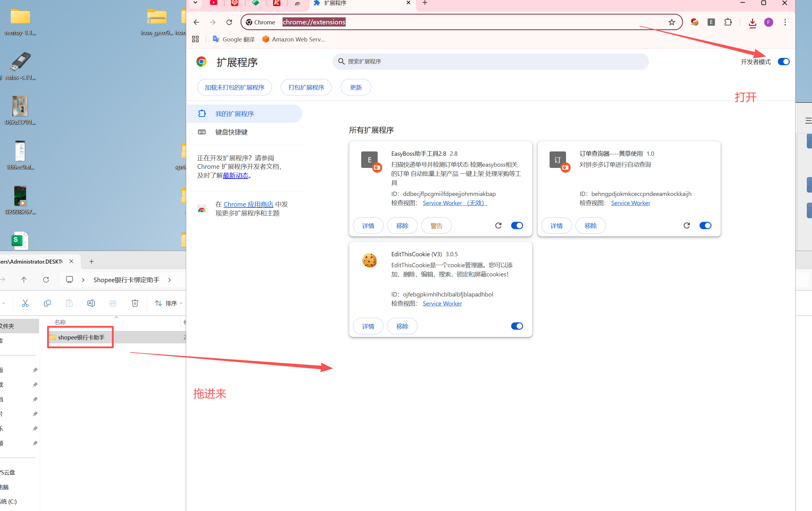Click 打包扩展程序 button
The height and width of the screenshot is (511, 812).
306,87
